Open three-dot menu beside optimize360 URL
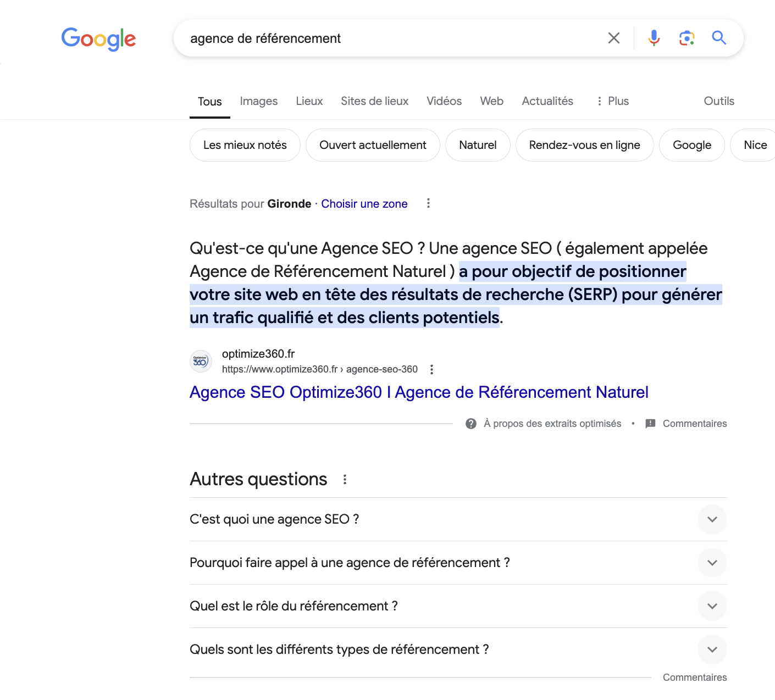The height and width of the screenshot is (700, 775). [432, 369]
